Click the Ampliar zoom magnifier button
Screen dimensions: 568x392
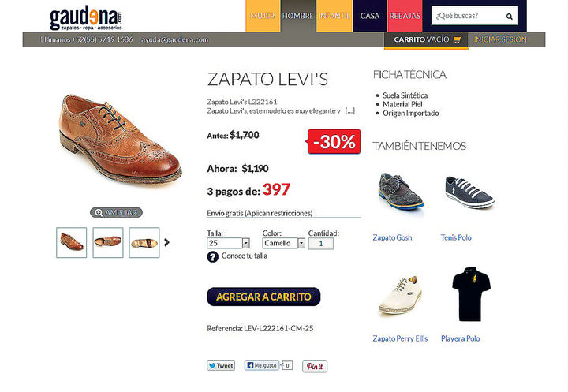coord(116,213)
